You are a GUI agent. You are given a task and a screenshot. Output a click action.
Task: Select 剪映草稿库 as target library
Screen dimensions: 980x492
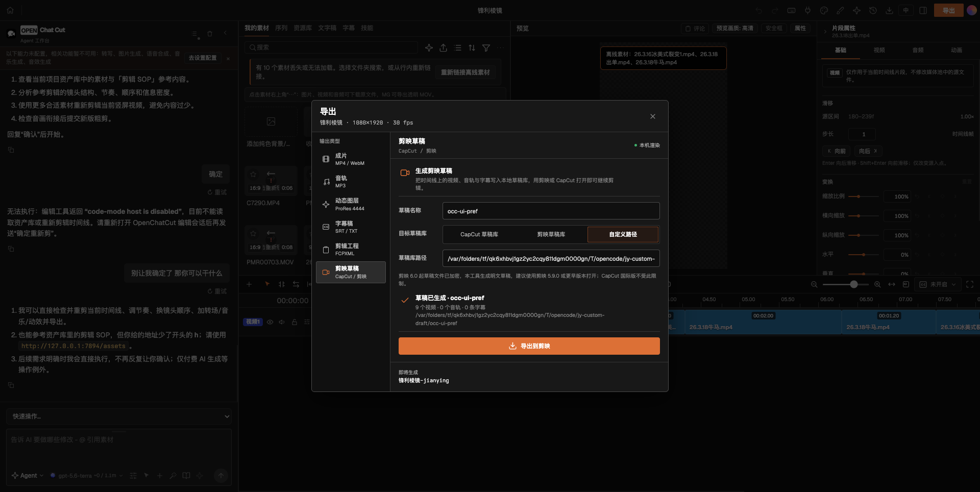click(551, 234)
